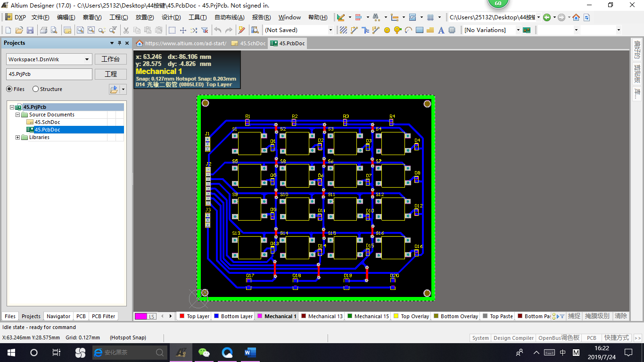Click the 清除 Clear button
644x362 pixels.
(621, 316)
